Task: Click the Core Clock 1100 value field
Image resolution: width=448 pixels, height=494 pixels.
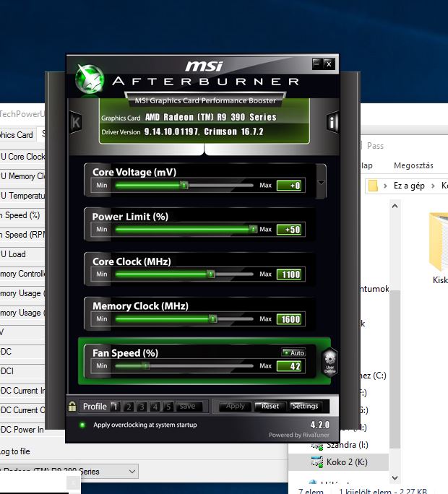Action: (289, 274)
